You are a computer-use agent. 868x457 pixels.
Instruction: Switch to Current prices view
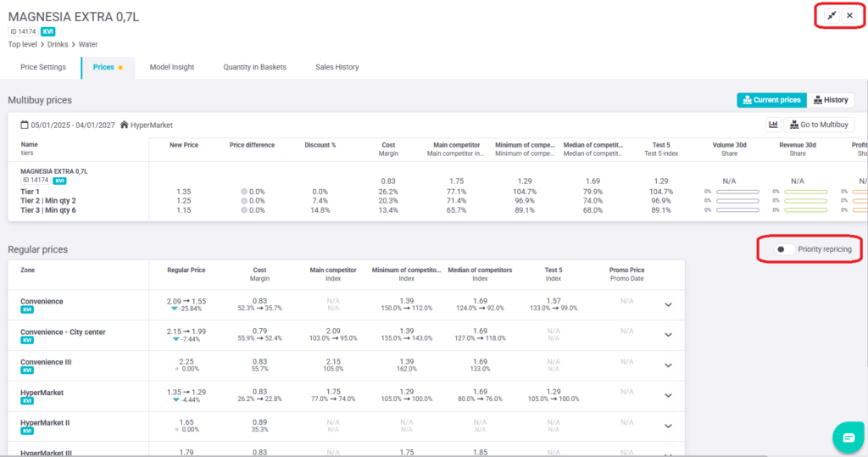pyautogui.click(x=771, y=100)
